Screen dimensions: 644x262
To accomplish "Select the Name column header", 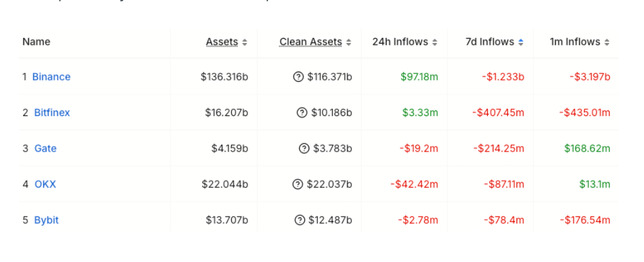I will point(36,42).
